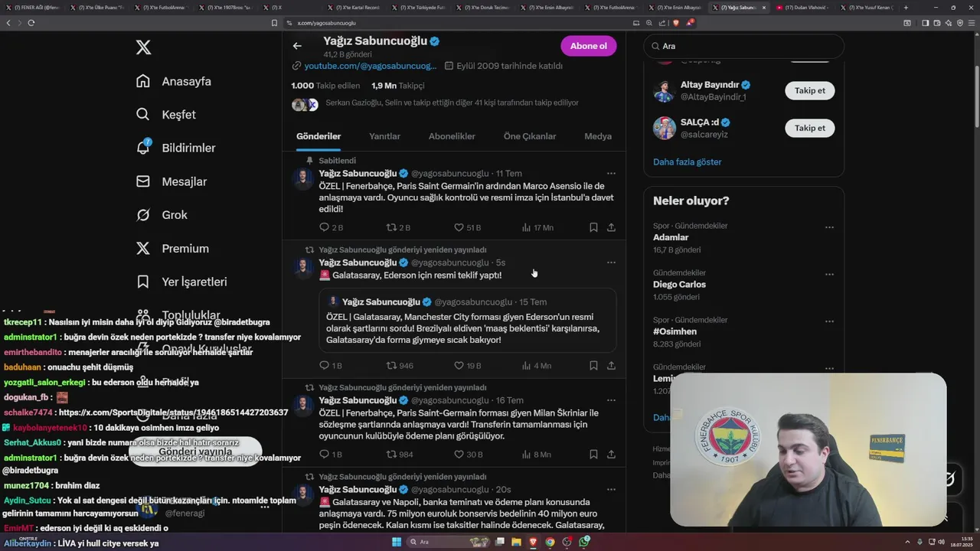Switch to Dušan Vlahović browser tab
The height and width of the screenshot is (551, 980).
804,8
